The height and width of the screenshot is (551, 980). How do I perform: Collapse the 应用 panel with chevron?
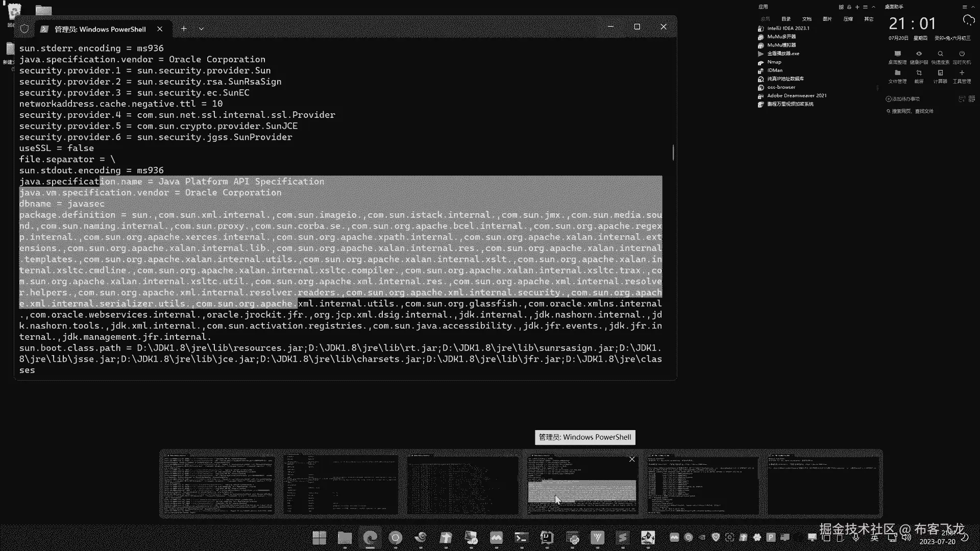[x=873, y=7]
